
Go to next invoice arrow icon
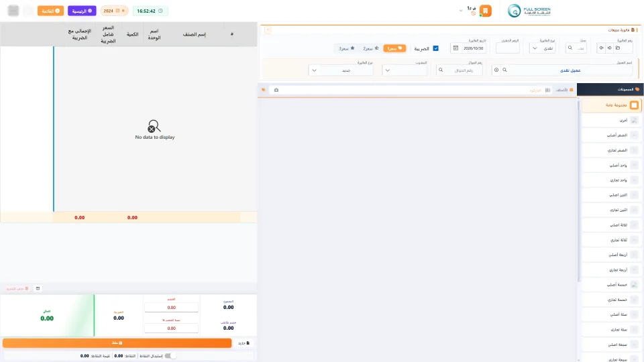tap(610, 48)
